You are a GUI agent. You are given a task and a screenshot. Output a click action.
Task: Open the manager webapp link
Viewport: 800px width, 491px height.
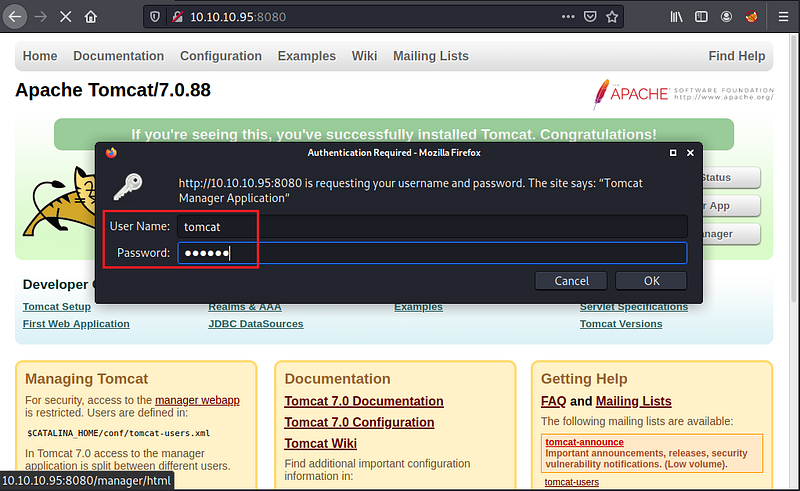pos(197,400)
